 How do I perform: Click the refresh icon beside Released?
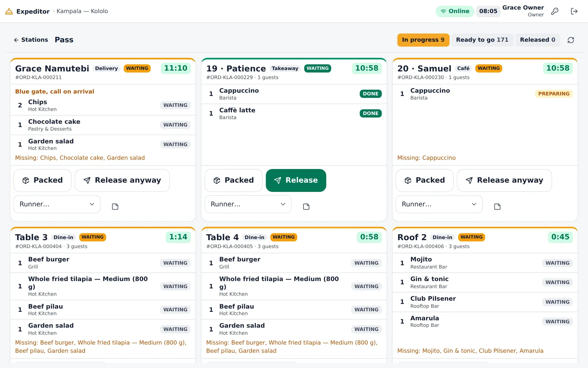pyautogui.click(x=571, y=40)
